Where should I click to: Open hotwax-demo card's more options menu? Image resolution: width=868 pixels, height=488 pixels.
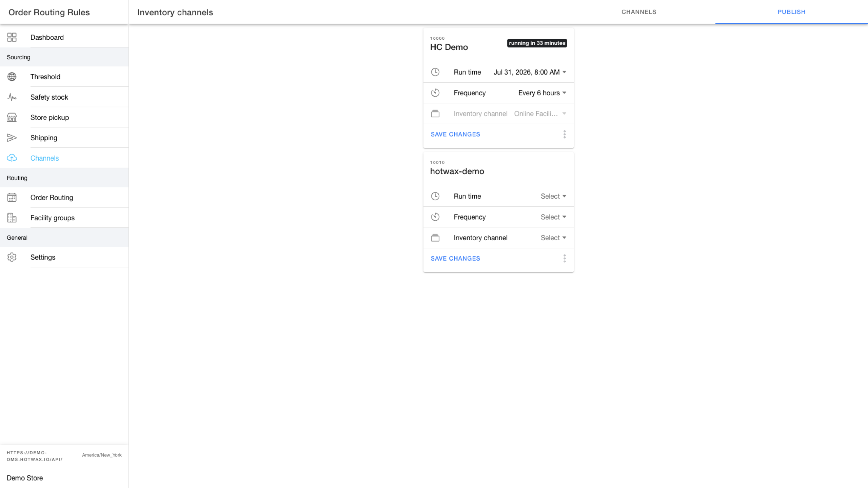click(x=565, y=259)
